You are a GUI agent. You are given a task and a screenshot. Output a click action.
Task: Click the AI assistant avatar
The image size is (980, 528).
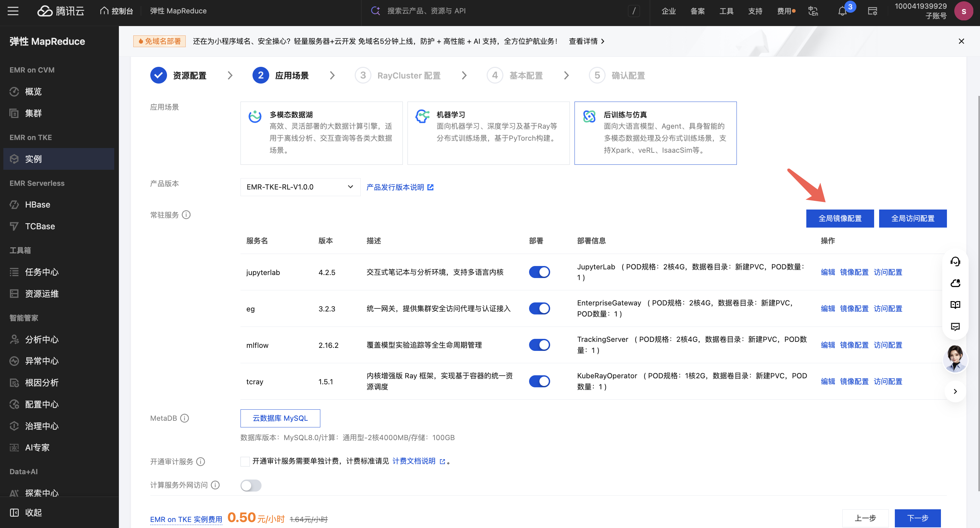[955, 359]
